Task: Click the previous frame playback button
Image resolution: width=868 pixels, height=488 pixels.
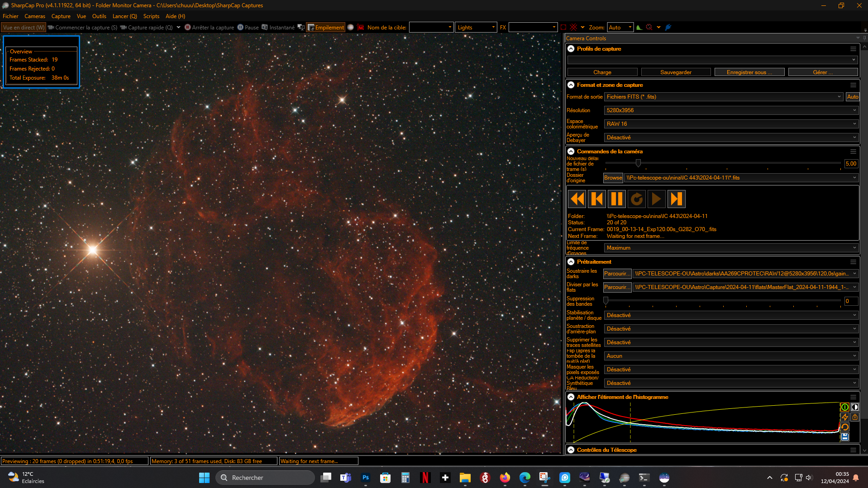Action: (597, 199)
